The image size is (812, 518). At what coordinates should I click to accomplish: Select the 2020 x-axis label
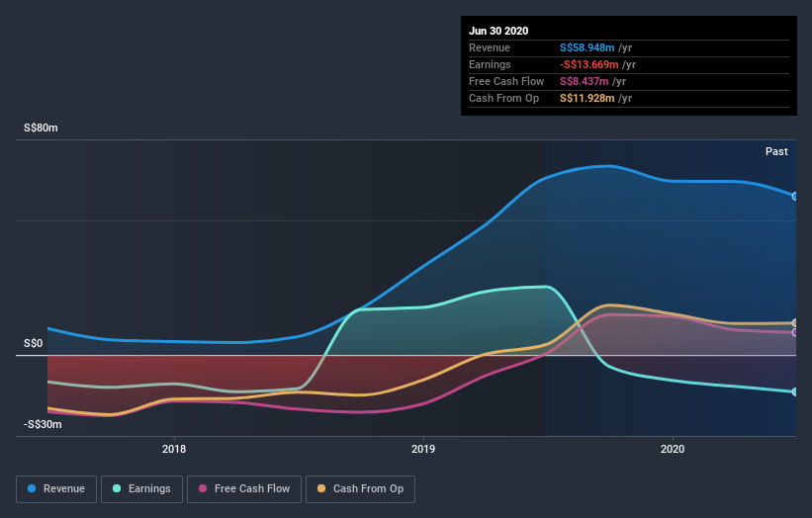click(x=673, y=449)
